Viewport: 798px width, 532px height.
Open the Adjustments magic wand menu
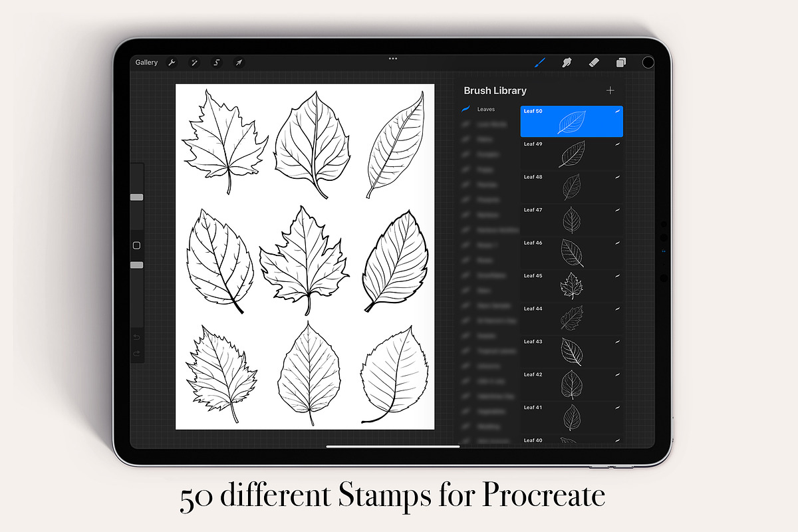pos(194,63)
